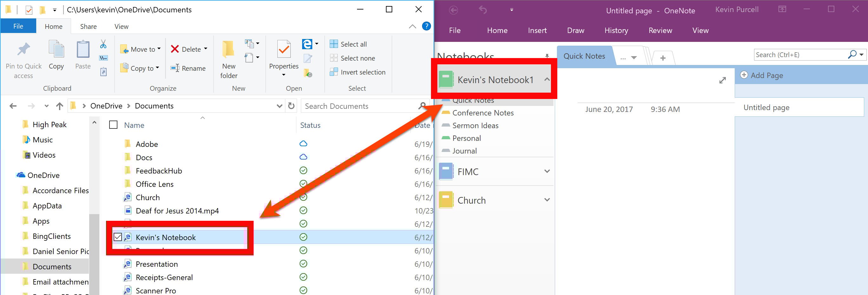
Task: Open the Explorer File menu
Action: click(18, 26)
